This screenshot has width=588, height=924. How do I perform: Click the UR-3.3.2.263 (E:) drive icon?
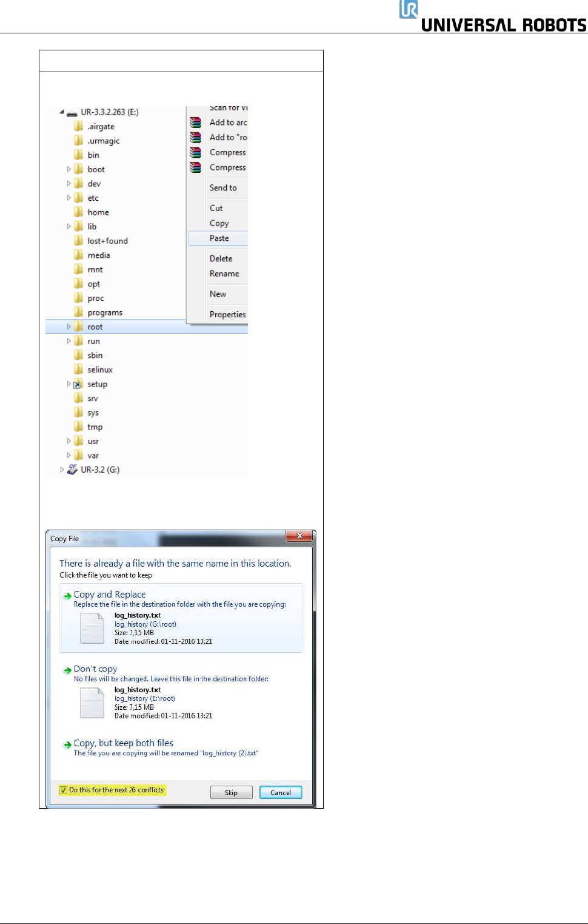click(72, 113)
